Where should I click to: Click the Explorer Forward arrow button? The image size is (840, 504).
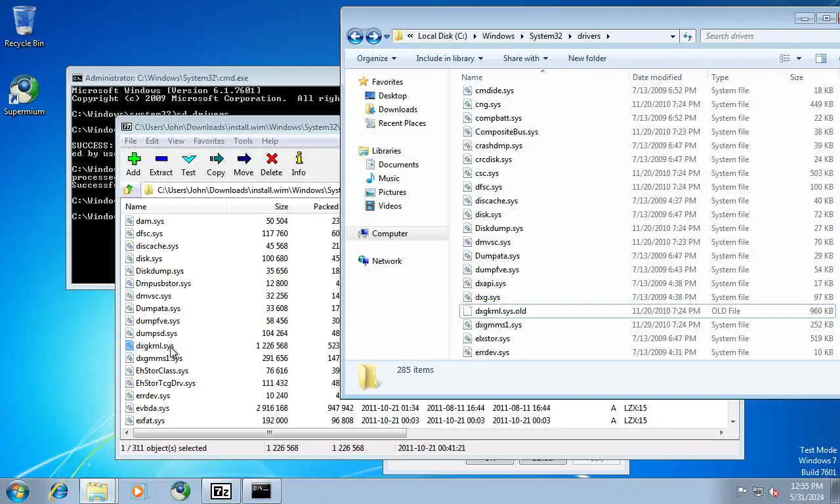[x=373, y=36]
